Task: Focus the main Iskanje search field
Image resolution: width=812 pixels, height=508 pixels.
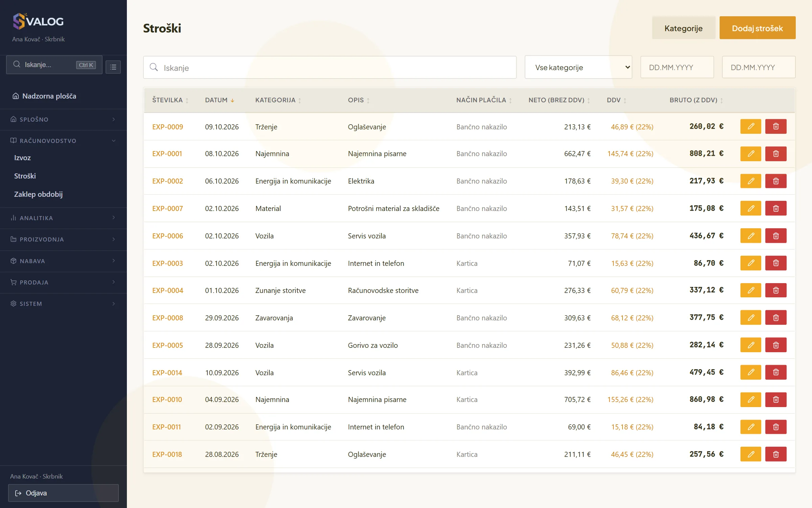Action: pos(330,67)
